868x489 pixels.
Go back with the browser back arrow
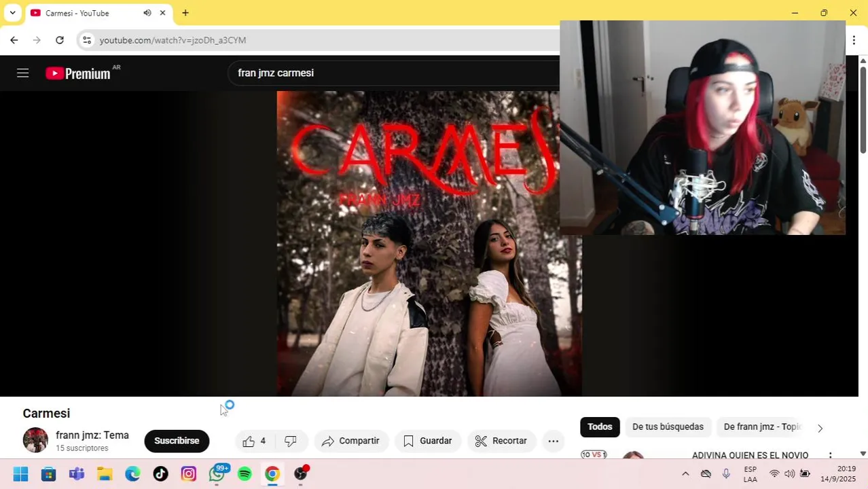[x=14, y=40]
